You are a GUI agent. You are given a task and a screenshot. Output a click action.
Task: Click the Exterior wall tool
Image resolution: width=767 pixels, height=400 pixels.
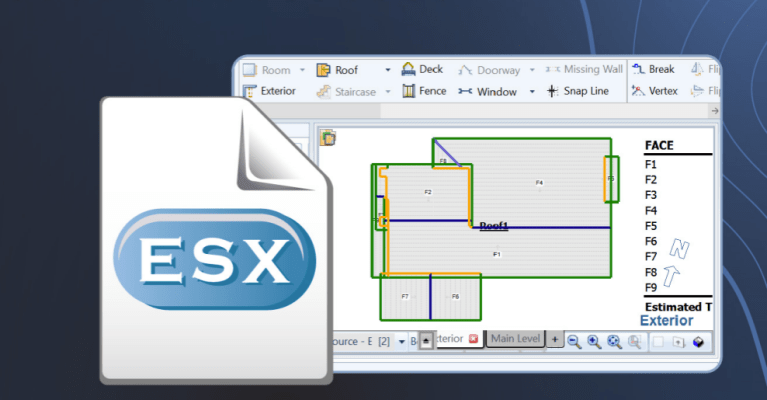270,91
